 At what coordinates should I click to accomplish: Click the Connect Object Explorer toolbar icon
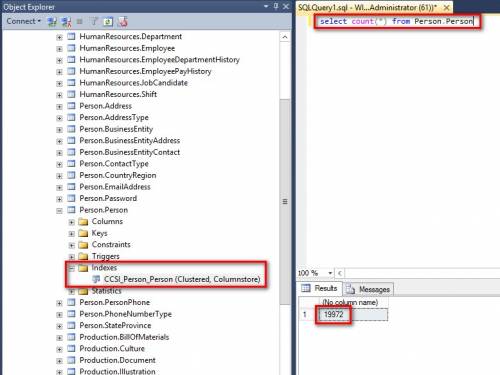52,22
